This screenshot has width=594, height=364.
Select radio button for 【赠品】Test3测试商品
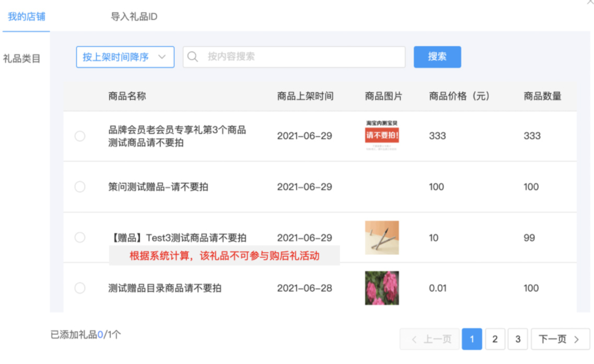80,237
